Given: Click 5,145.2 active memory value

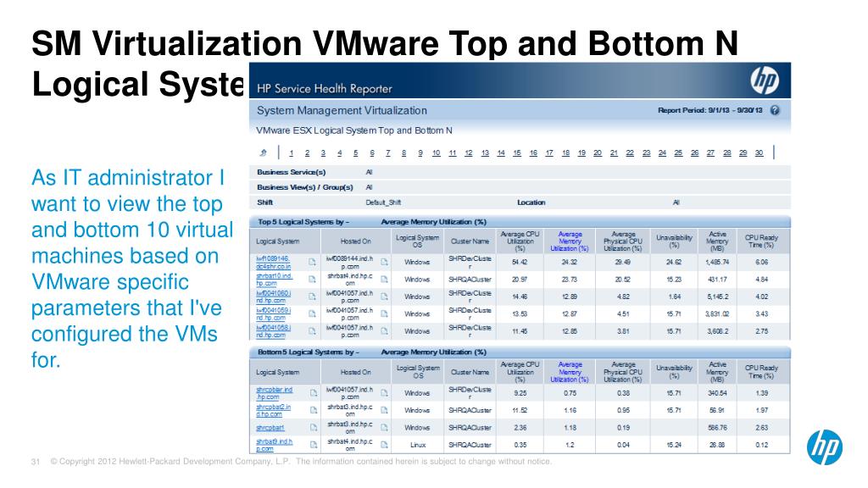Looking at the screenshot, I should [x=717, y=297].
